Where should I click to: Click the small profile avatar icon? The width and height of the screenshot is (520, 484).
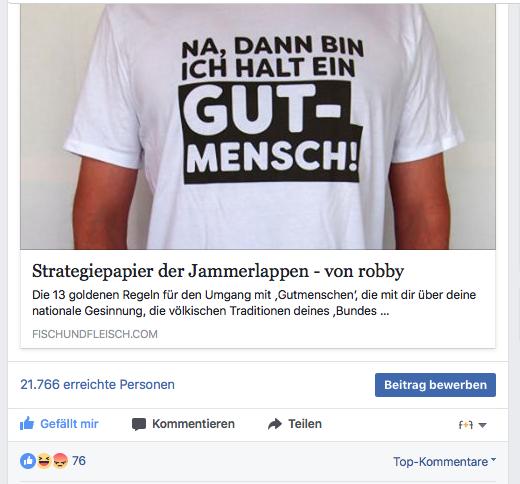(x=466, y=425)
